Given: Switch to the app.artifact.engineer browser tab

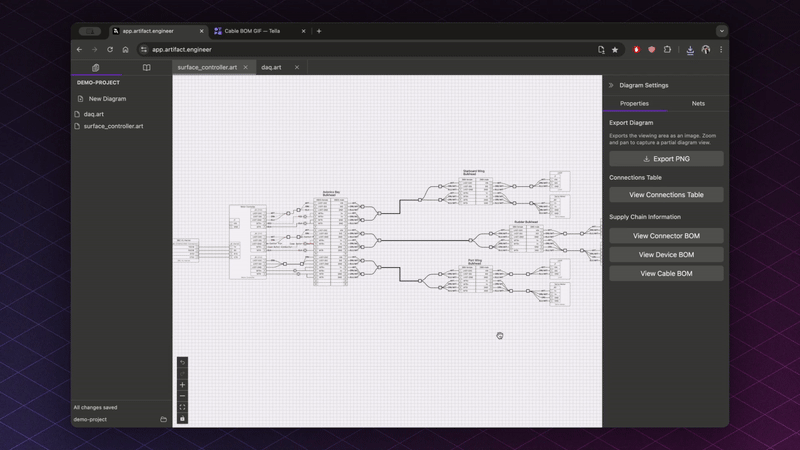Looking at the screenshot, I should 158,31.
